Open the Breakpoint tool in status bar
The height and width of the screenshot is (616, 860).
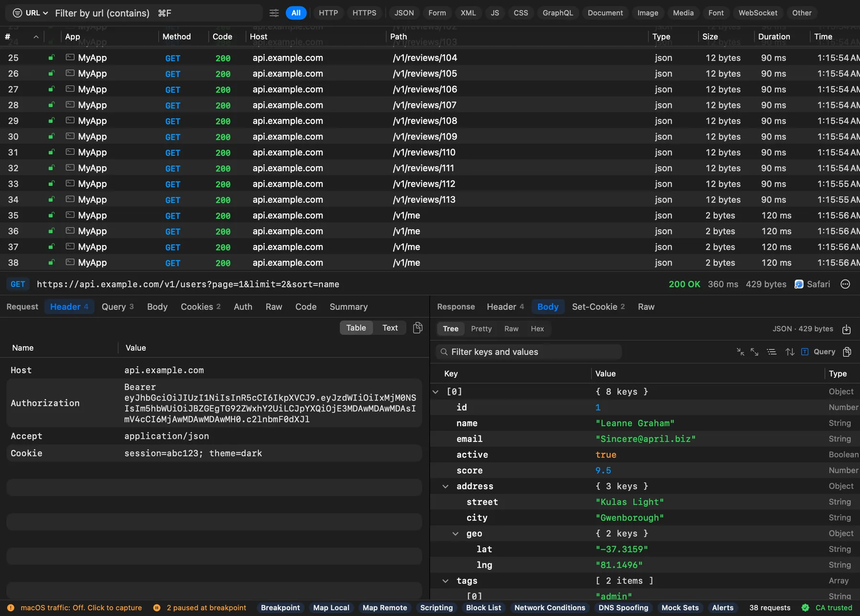(x=280, y=608)
